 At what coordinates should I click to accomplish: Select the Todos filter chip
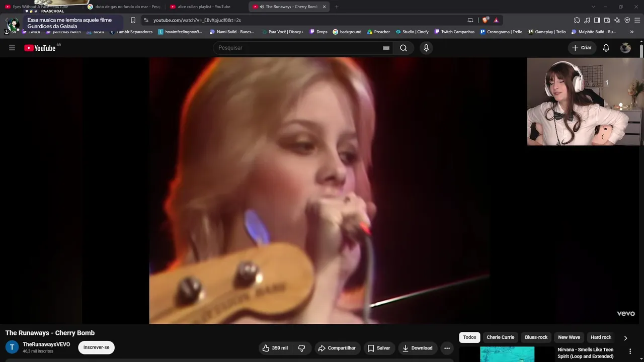click(x=469, y=337)
